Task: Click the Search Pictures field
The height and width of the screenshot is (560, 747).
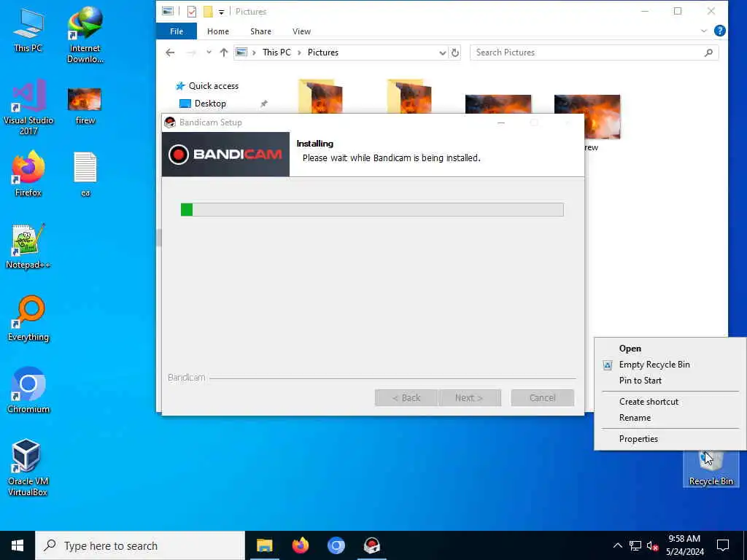Action: pyautogui.click(x=594, y=52)
